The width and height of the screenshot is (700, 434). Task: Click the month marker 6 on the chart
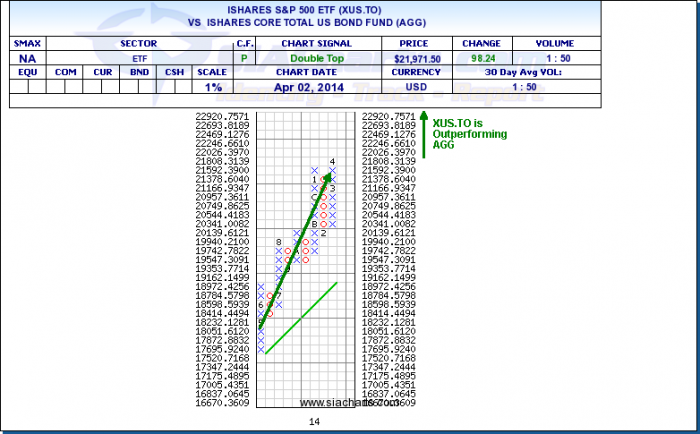click(x=260, y=305)
